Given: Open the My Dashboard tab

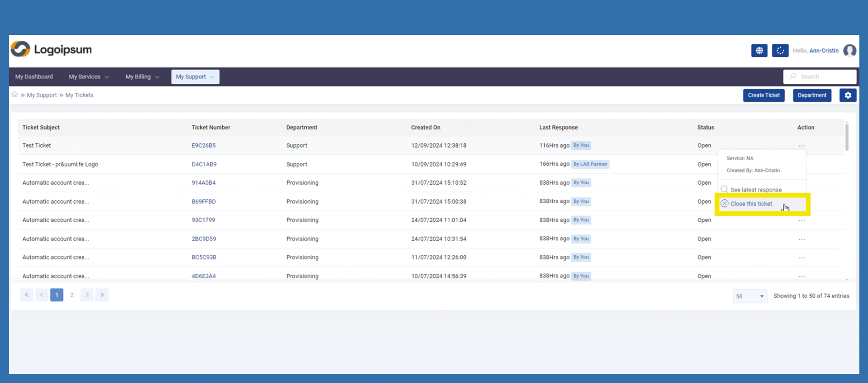Looking at the screenshot, I should [34, 77].
